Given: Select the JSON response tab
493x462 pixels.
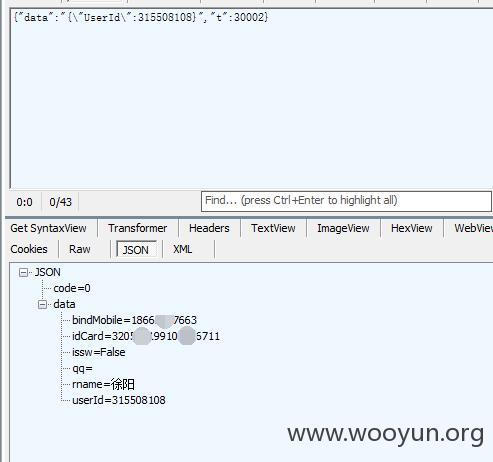Looking at the screenshot, I should tap(136, 250).
